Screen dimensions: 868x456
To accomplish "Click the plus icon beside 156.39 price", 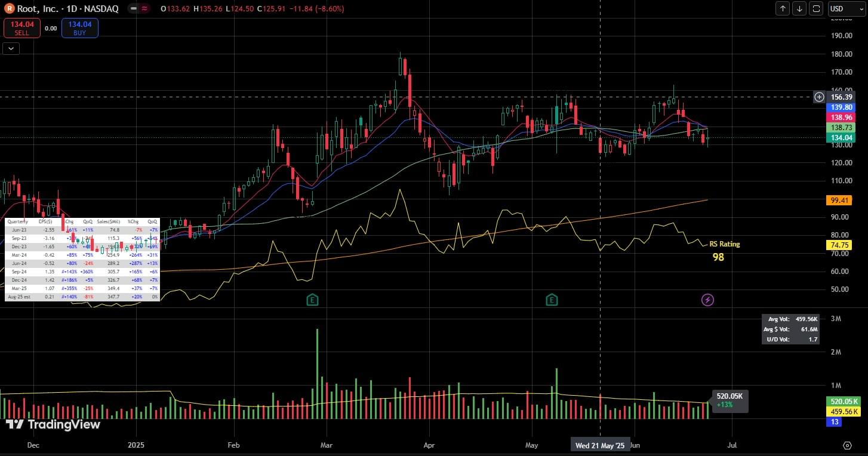I will point(819,97).
